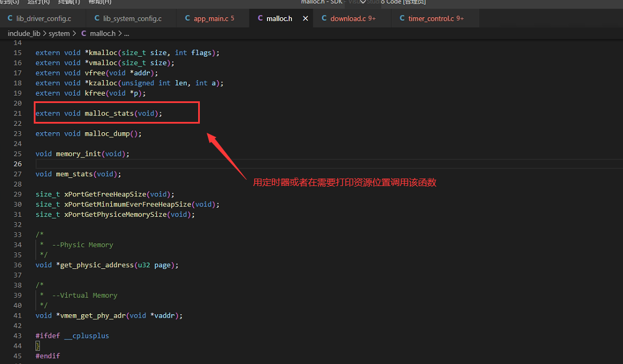Click the C file icon on malloc.h tab
Image resolution: width=623 pixels, height=364 pixels.
pyautogui.click(x=260, y=18)
